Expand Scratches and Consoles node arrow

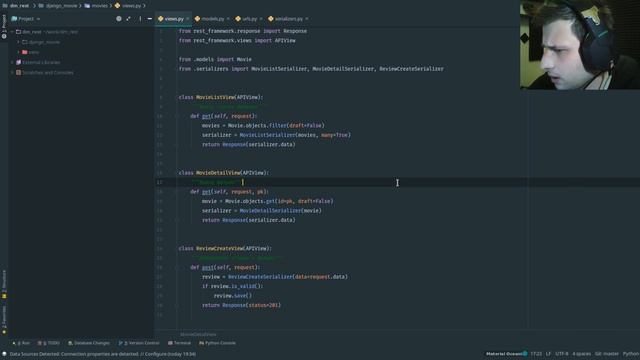[12, 73]
